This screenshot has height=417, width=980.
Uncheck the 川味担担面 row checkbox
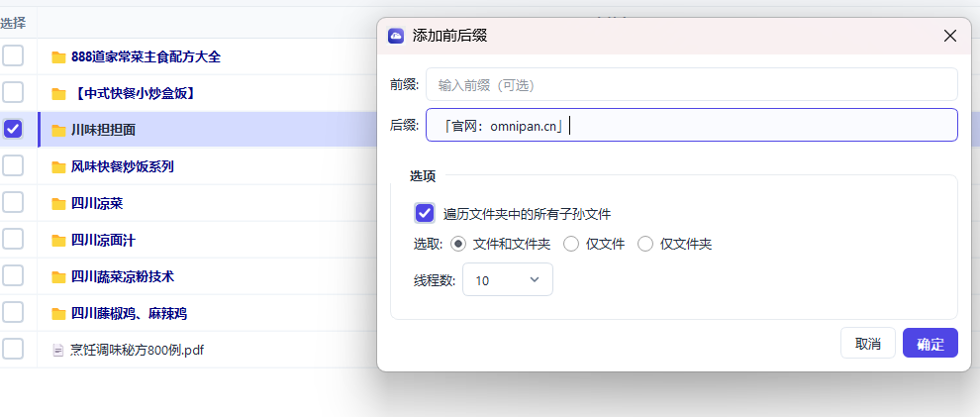point(13,130)
